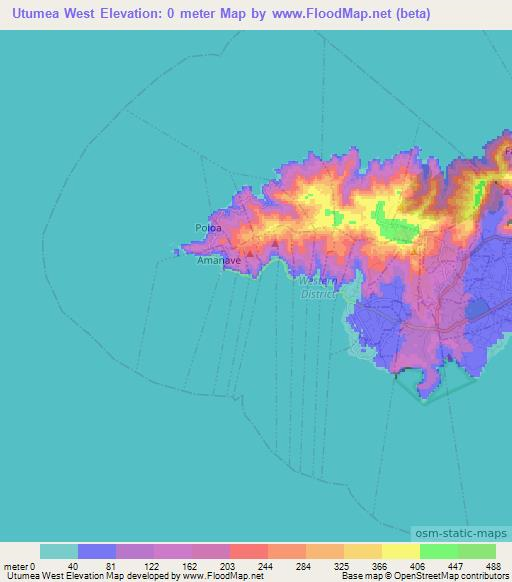
Task: Click the legend value 203
Action: click(227, 567)
